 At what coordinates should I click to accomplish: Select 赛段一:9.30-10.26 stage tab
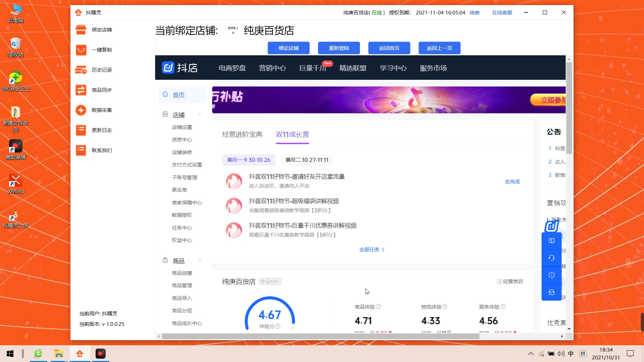pyautogui.click(x=249, y=160)
